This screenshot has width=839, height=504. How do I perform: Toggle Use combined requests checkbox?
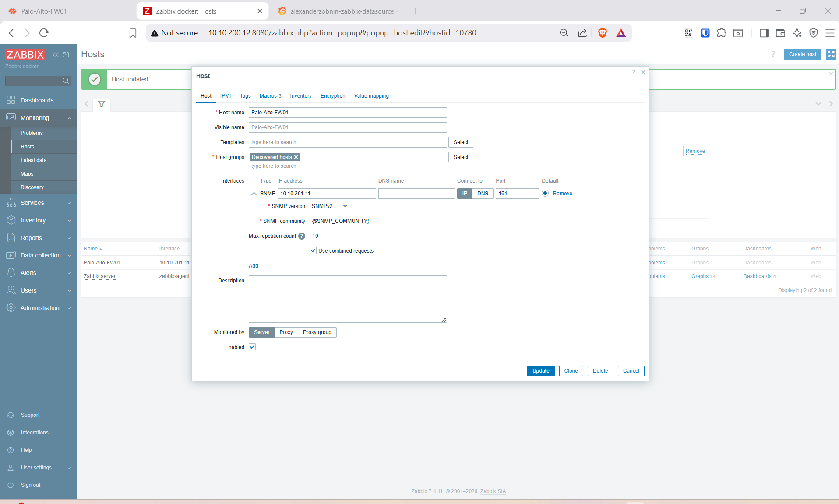pos(313,251)
